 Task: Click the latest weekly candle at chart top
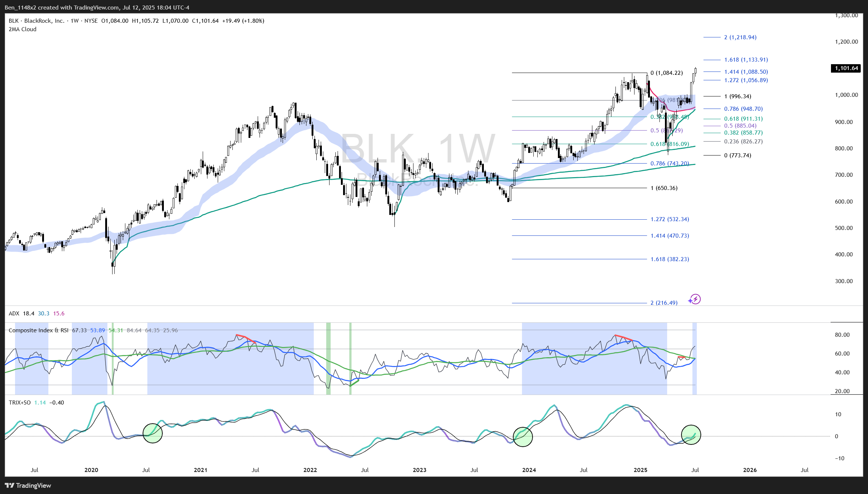(x=695, y=72)
